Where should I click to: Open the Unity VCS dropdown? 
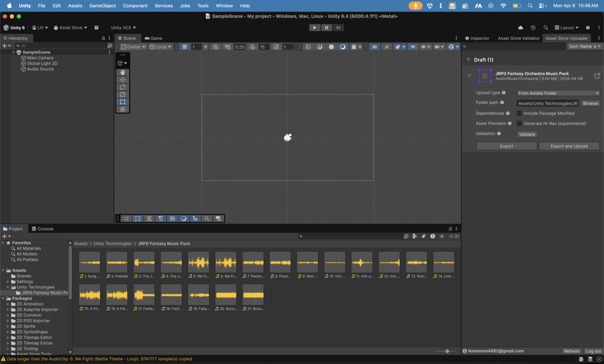tap(124, 28)
